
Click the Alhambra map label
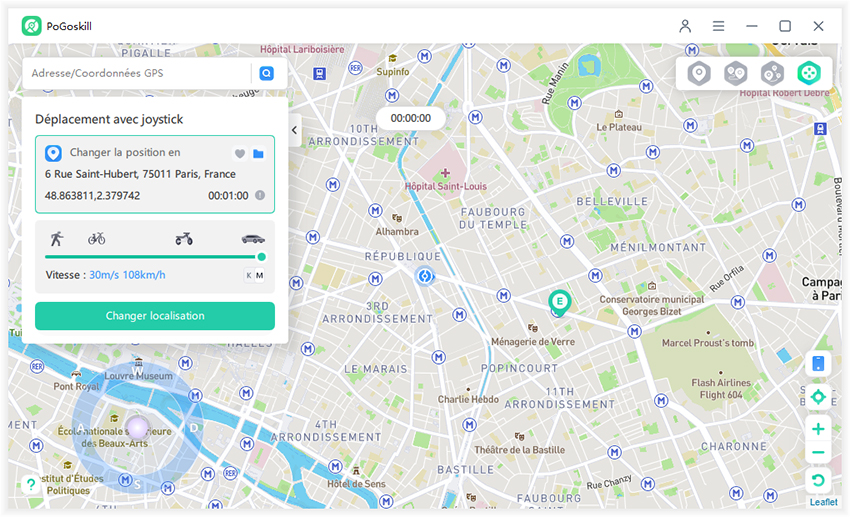click(x=397, y=231)
